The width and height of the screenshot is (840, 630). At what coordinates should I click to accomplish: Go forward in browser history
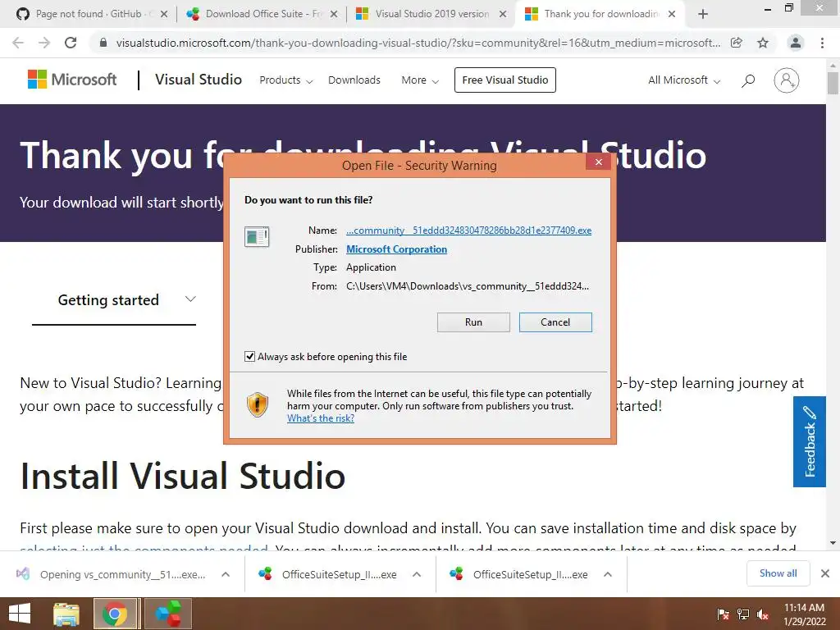pyautogui.click(x=44, y=43)
